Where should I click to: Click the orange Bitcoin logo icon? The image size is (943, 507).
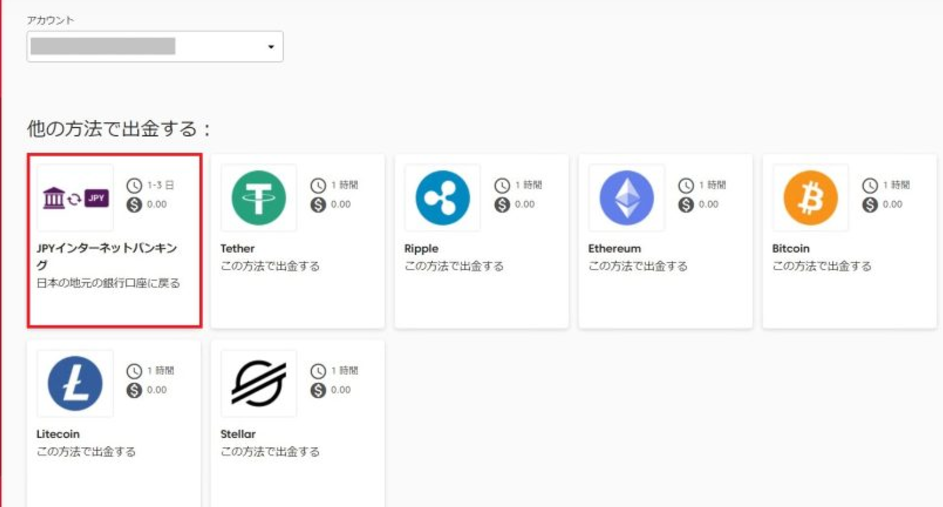tap(810, 198)
